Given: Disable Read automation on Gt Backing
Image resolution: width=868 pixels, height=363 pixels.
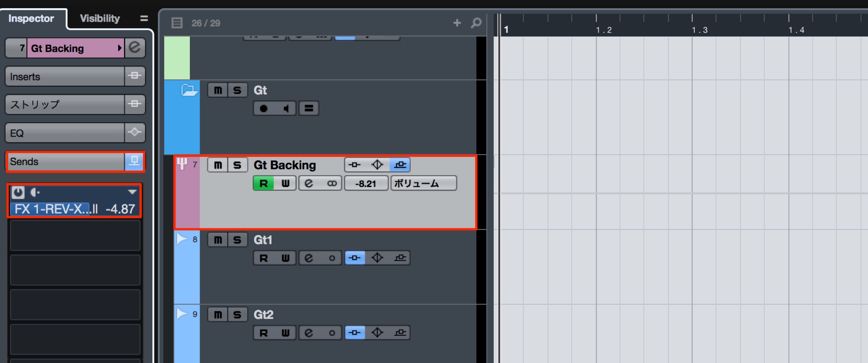Looking at the screenshot, I should coord(264,183).
